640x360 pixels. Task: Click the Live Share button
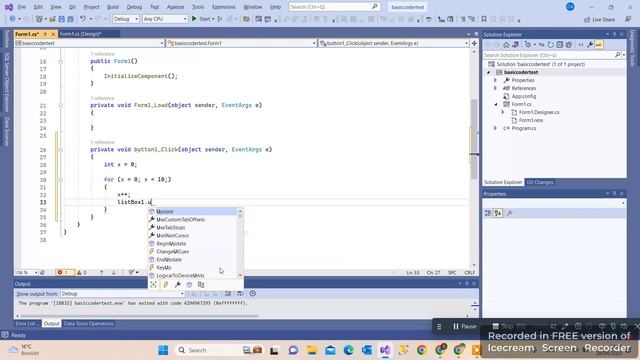599,19
